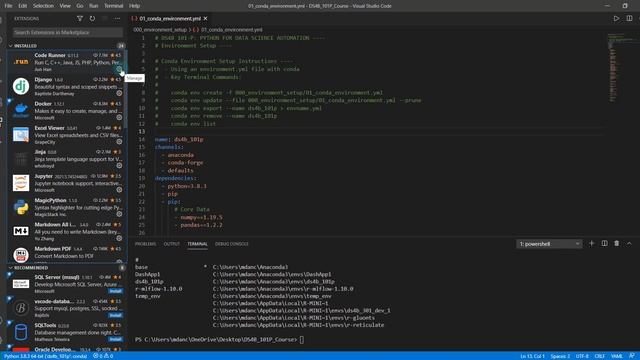The height and width of the screenshot is (360, 640).
Task: Focus the Search Extensions in Marketplace field
Action: click(x=67, y=32)
